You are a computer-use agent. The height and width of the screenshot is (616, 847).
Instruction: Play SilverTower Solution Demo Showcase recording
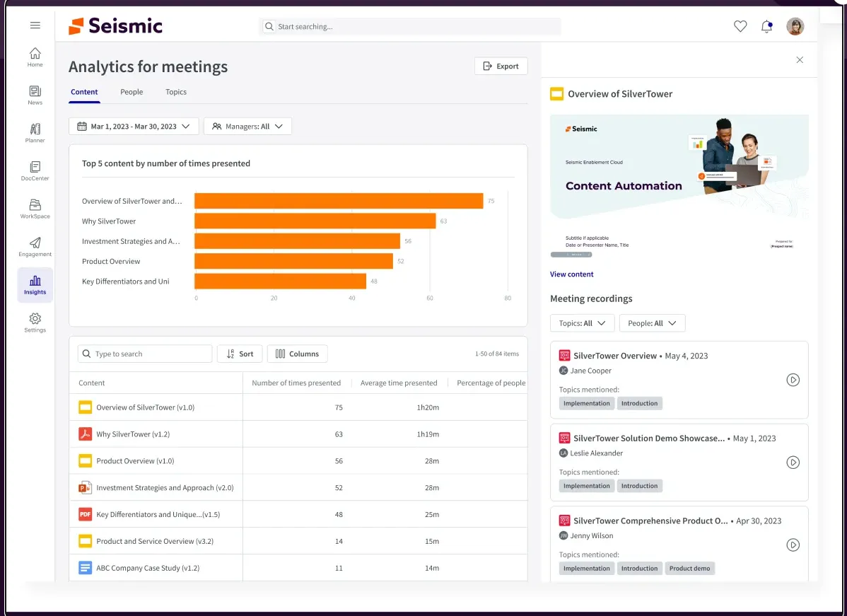(793, 463)
